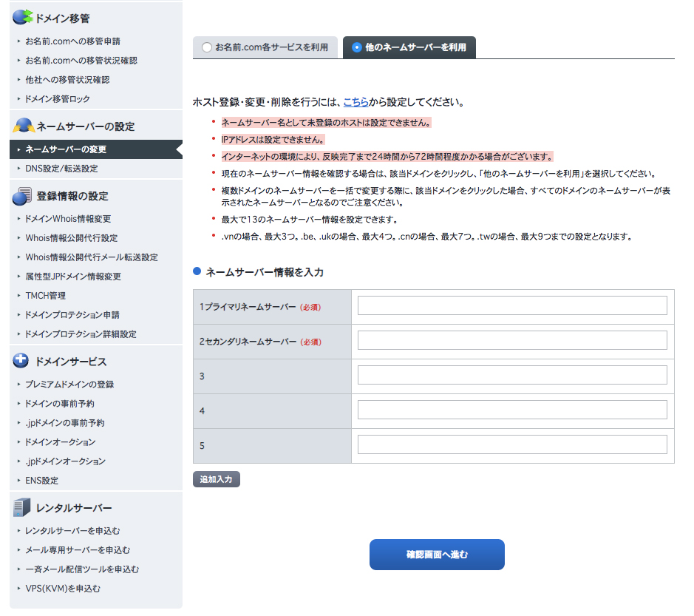Viewport: 694px width, 616px height.
Task: Open .jpドメインの事前予約 link
Action: [x=65, y=422]
